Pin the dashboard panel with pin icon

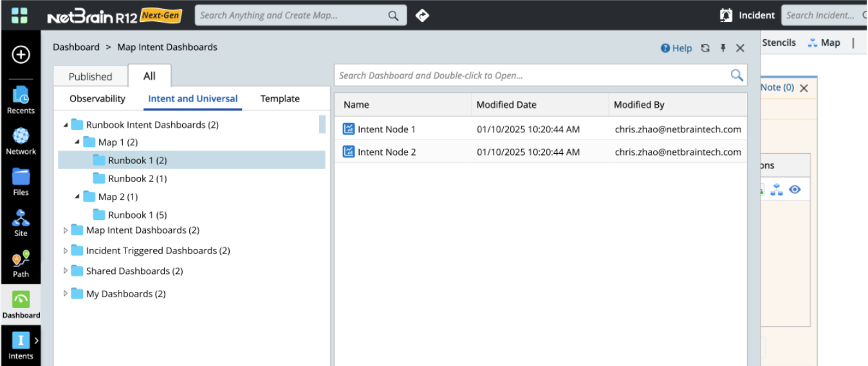click(723, 48)
